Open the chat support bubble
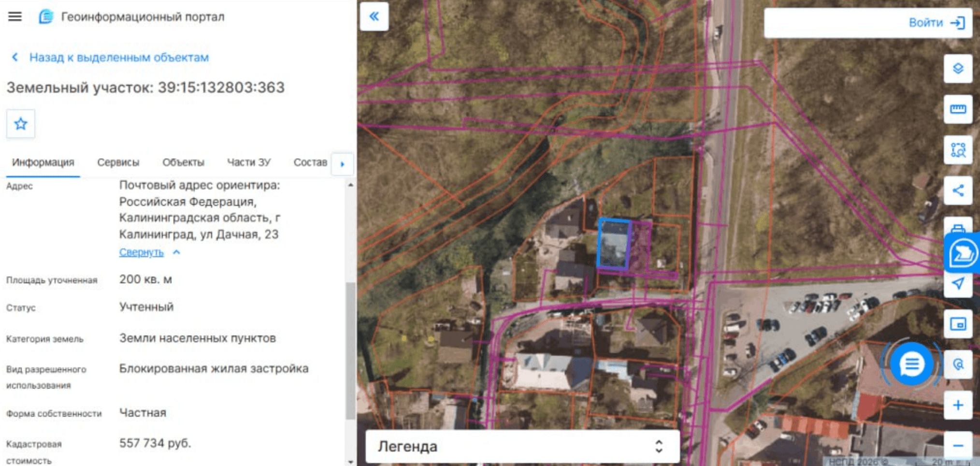The image size is (980, 466). click(x=911, y=364)
